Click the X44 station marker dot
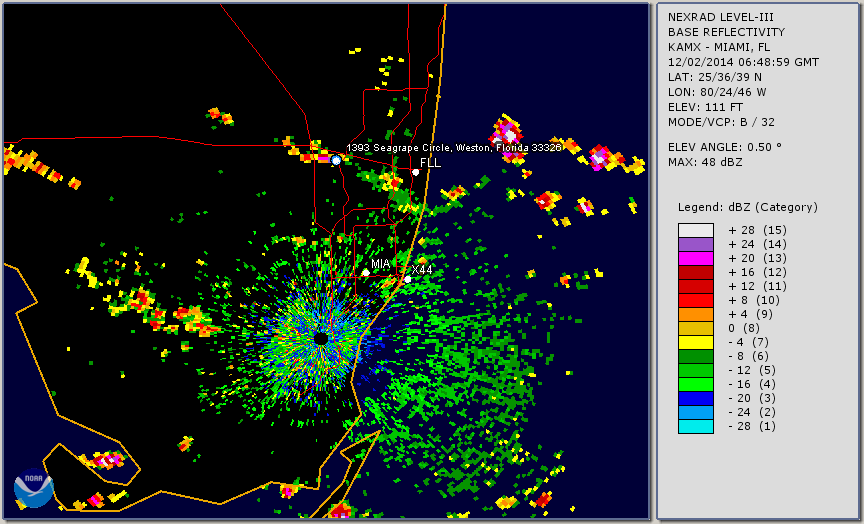864x524 pixels. (407, 279)
